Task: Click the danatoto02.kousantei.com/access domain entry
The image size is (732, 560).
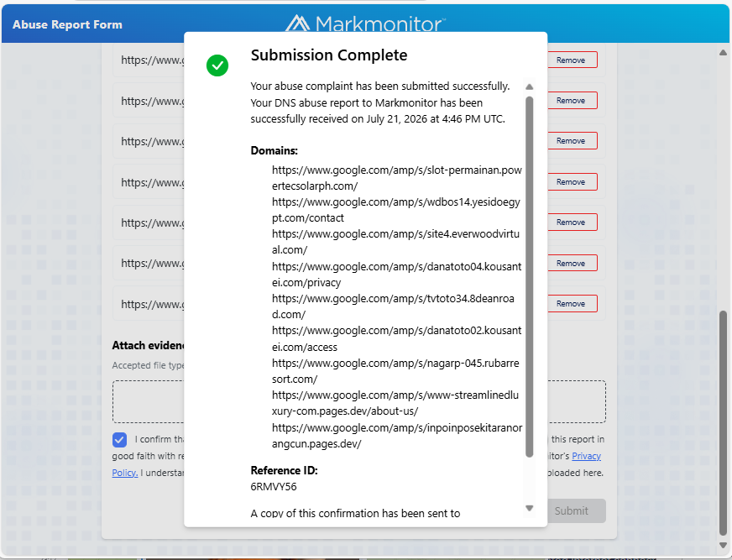Action: coord(397,338)
